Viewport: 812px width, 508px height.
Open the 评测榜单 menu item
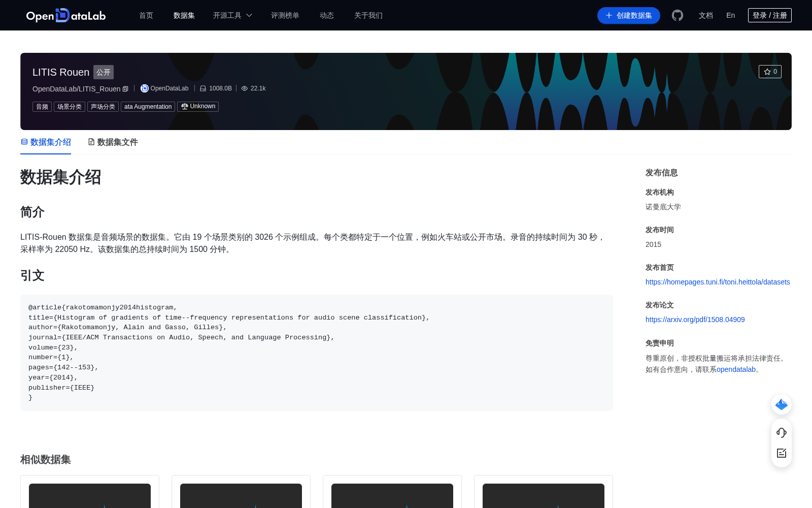pyautogui.click(x=285, y=15)
